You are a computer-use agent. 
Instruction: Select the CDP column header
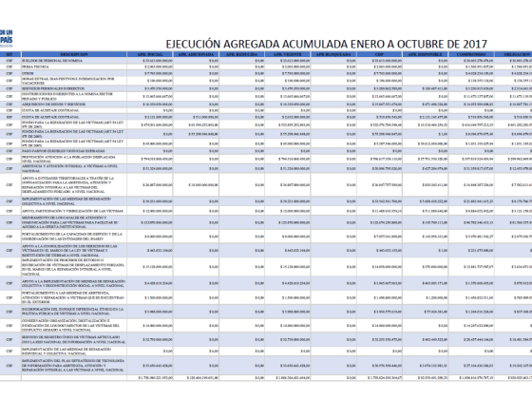pos(379,54)
